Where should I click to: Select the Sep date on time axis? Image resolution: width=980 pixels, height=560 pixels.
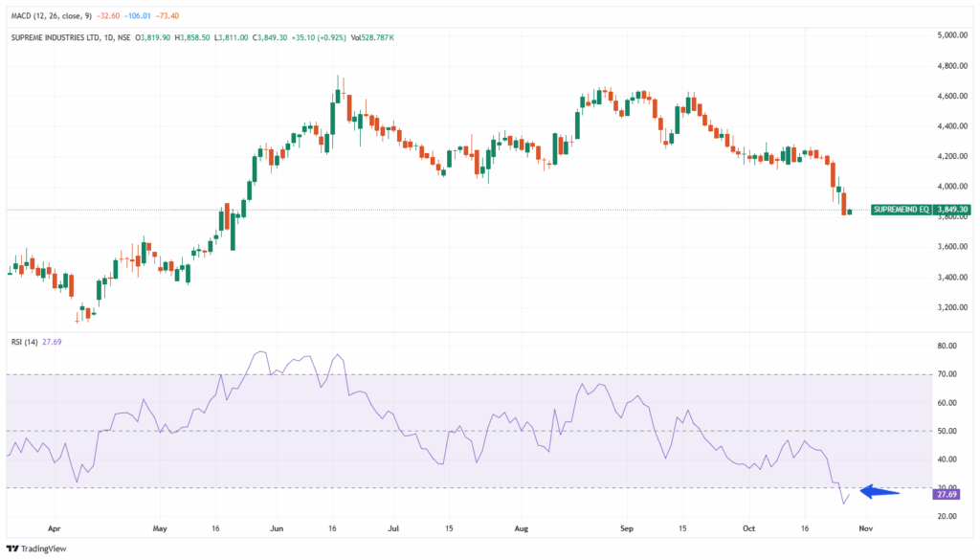pyautogui.click(x=627, y=527)
